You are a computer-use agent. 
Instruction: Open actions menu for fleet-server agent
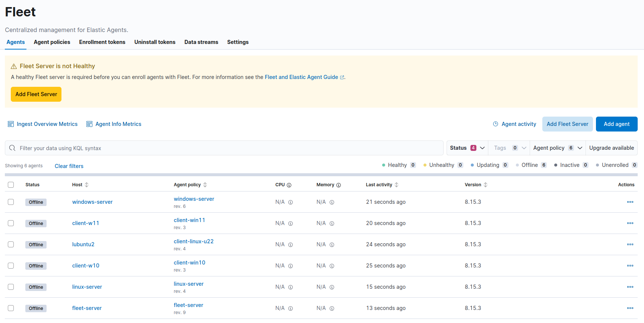pos(630,308)
